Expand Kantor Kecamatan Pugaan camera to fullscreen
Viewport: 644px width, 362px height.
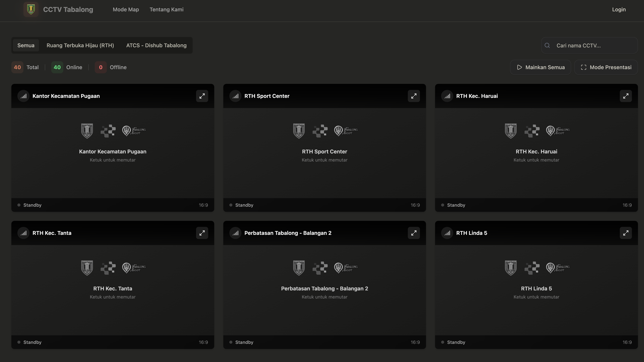click(202, 96)
